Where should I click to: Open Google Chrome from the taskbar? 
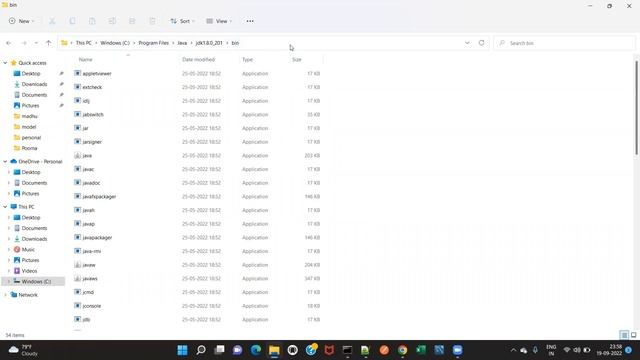click(402, 350)
